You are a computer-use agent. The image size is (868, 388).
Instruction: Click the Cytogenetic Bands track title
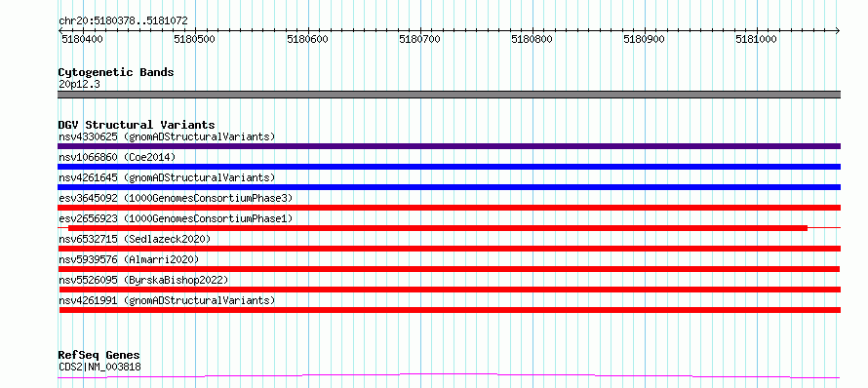[116, 72]
